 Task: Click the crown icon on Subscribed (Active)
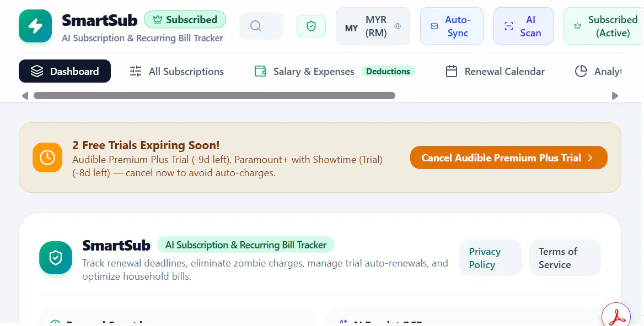577,26
